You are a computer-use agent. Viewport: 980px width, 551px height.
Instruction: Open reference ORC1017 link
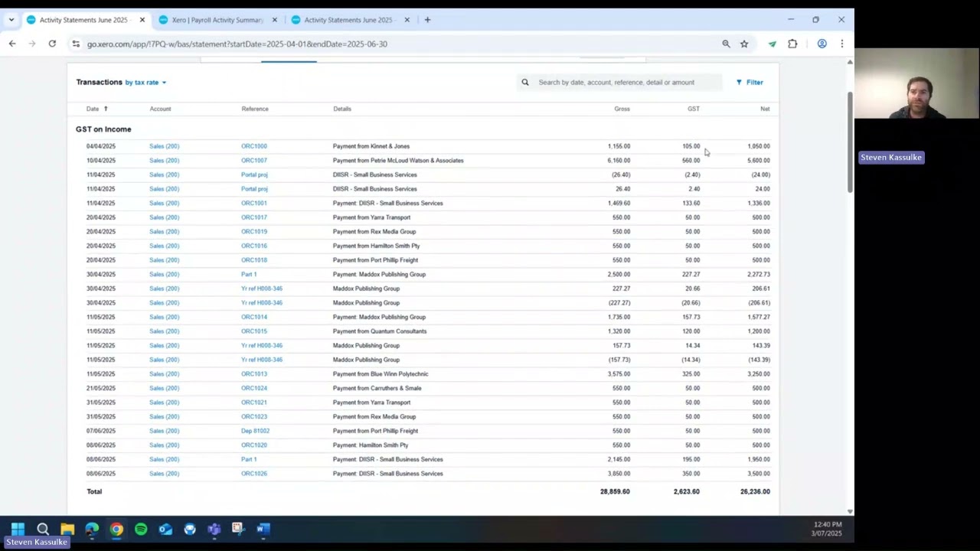tap(254, 217)
